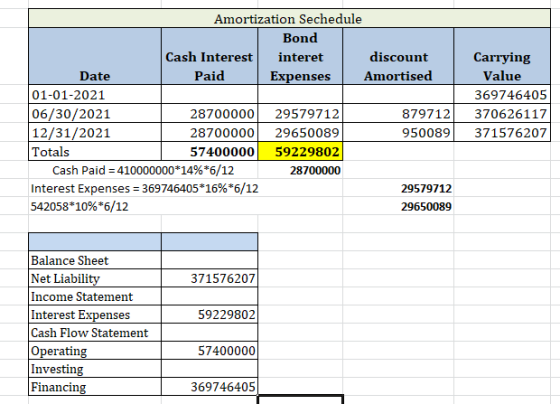Select bond interest expense cell 29579712 in schedule
Viewport: 560px width, 404px height.
tap(300, 114)
